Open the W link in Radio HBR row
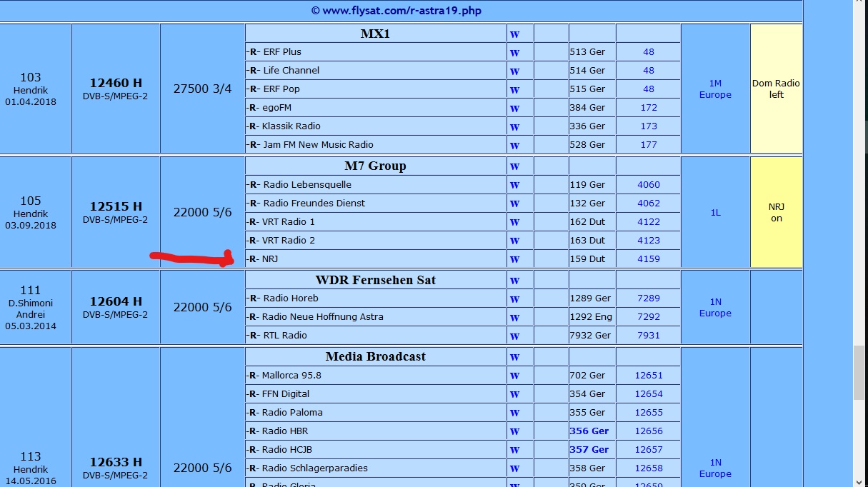Viewport: 868px width, 487px height. coord(514,431)
